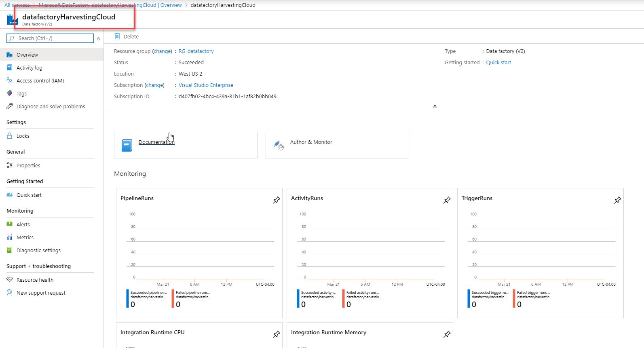Open Diagnostic settings menu item

(52, 250)
